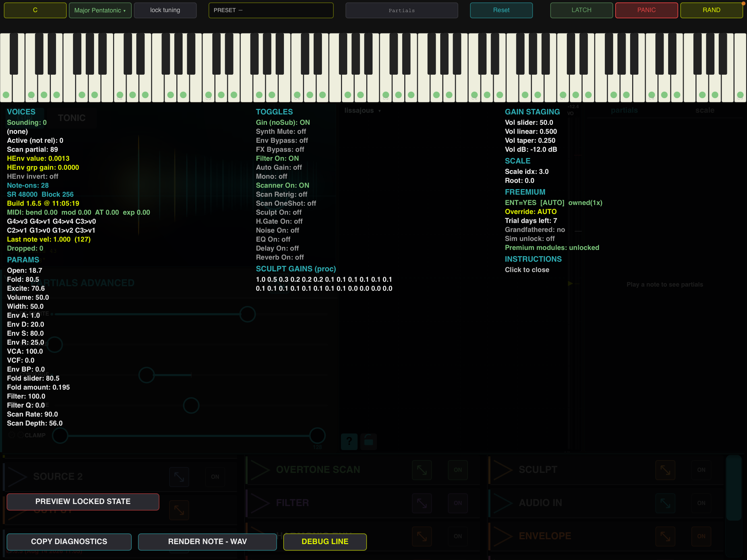Click the DEBUG LINE button
The image size is (747, 560).
click(x=325, y=542)
